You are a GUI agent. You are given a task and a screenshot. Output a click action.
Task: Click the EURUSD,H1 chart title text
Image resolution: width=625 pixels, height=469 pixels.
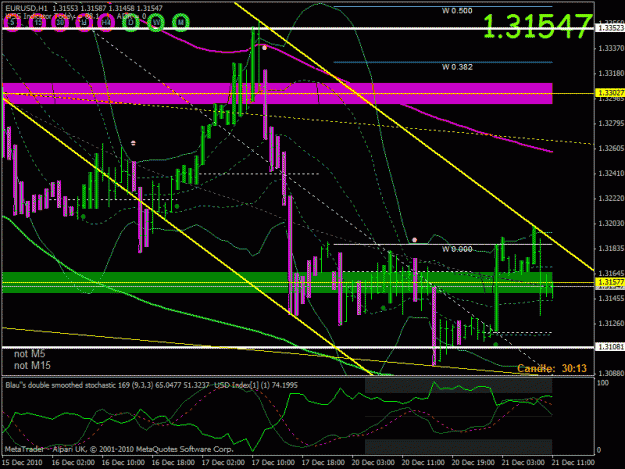pos(26,8)
